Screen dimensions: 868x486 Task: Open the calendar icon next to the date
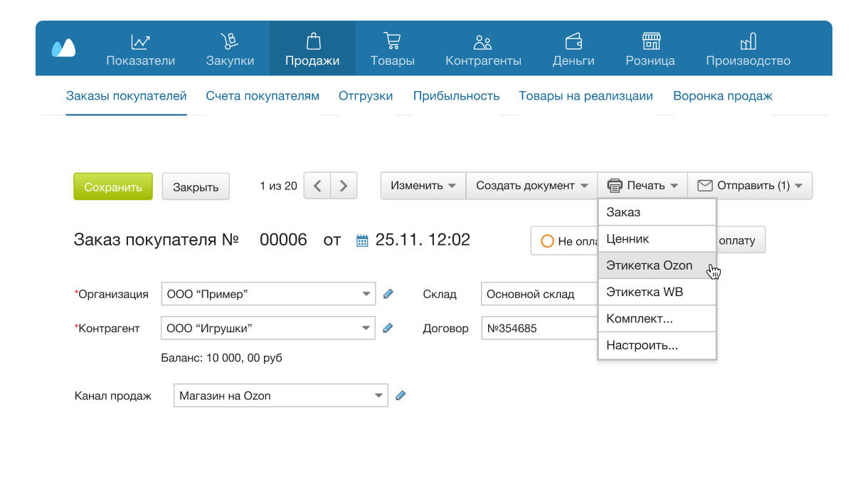click(361, 240)
